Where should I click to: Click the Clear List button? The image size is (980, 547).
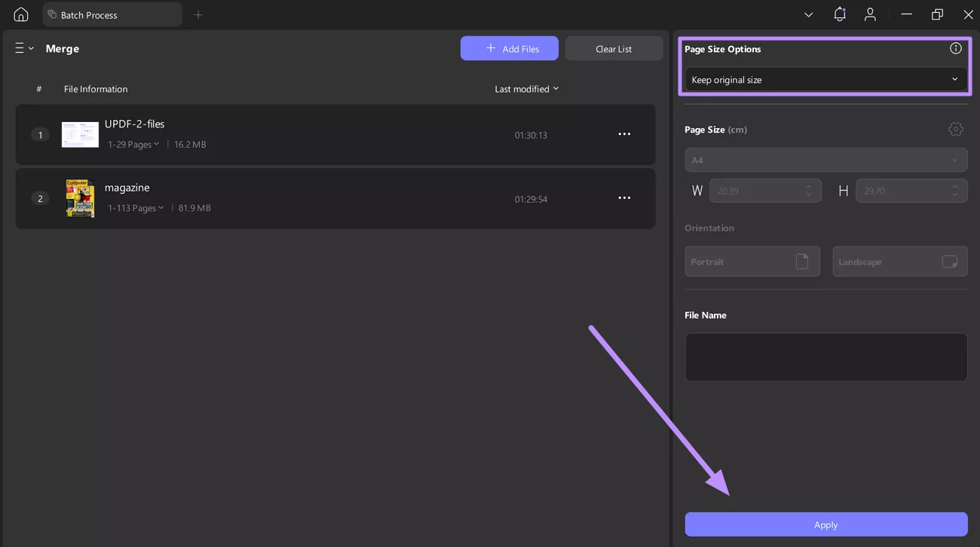(614, 47)
